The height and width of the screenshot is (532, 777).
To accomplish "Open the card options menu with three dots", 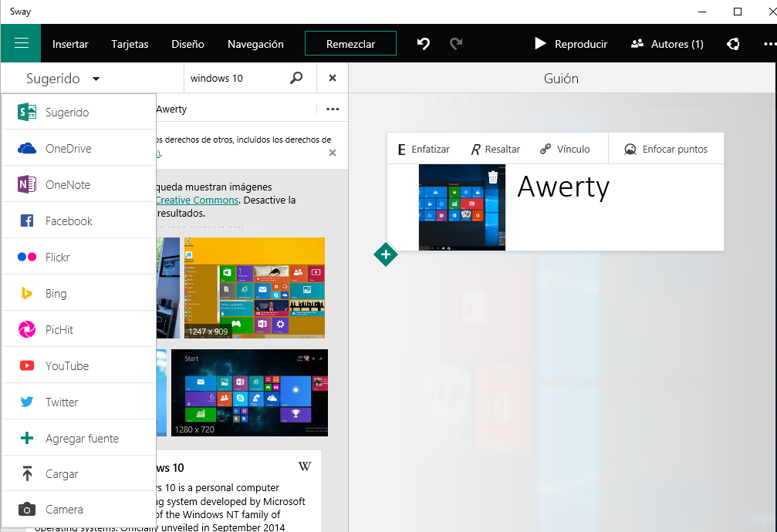I will point(333,109).
